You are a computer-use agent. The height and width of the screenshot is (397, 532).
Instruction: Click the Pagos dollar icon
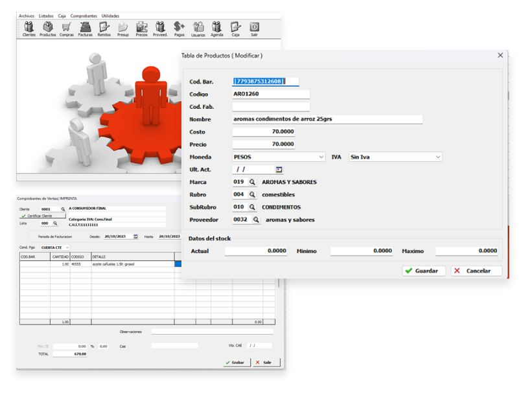(x=179, y=28)
